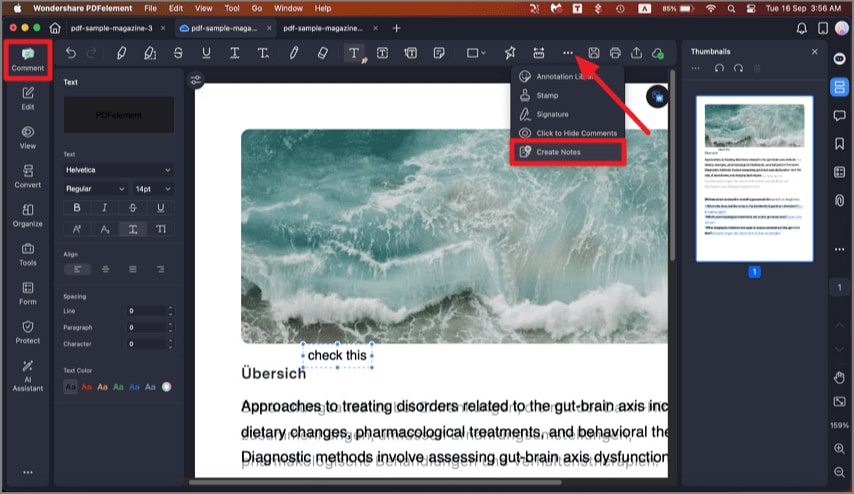854x494 pixels.
Task: Select the Pencil drawing tool
Action: coord(294,53)
